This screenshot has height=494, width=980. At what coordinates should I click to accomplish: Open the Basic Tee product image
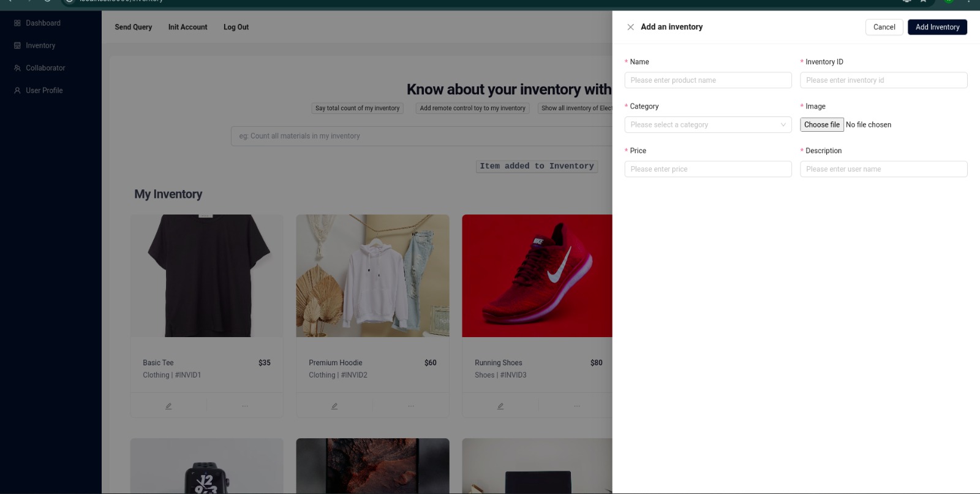click(x=207, y=276)
